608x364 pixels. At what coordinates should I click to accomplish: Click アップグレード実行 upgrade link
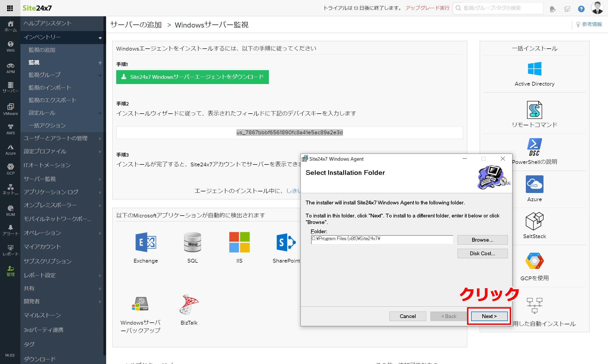coord(427,8)
